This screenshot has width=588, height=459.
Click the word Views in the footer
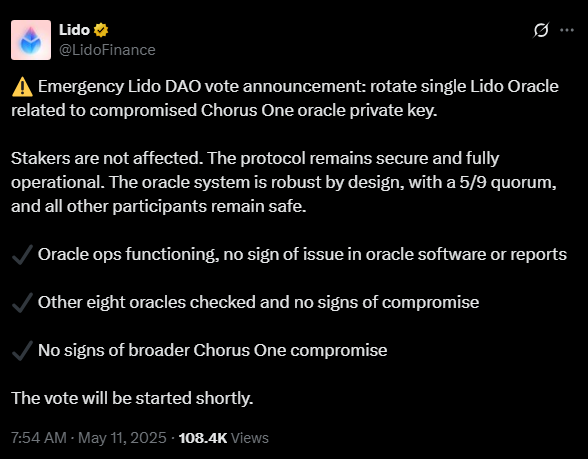(250, 438)
